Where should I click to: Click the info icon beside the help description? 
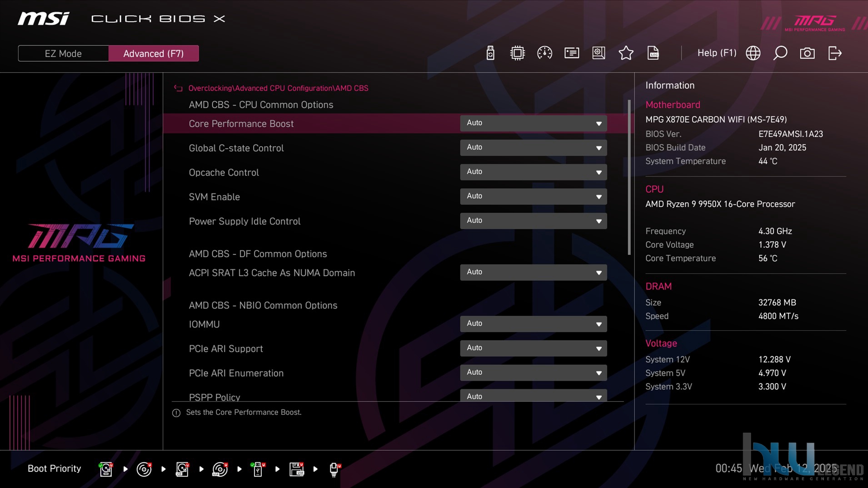(176, 413)
